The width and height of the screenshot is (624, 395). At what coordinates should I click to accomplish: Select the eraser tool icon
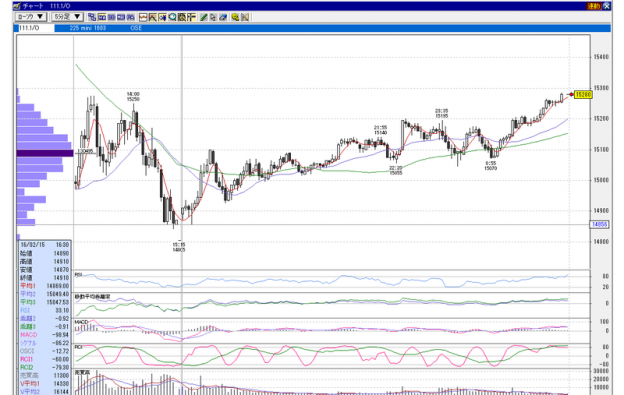pyautogui.click(x=223, y=17)
